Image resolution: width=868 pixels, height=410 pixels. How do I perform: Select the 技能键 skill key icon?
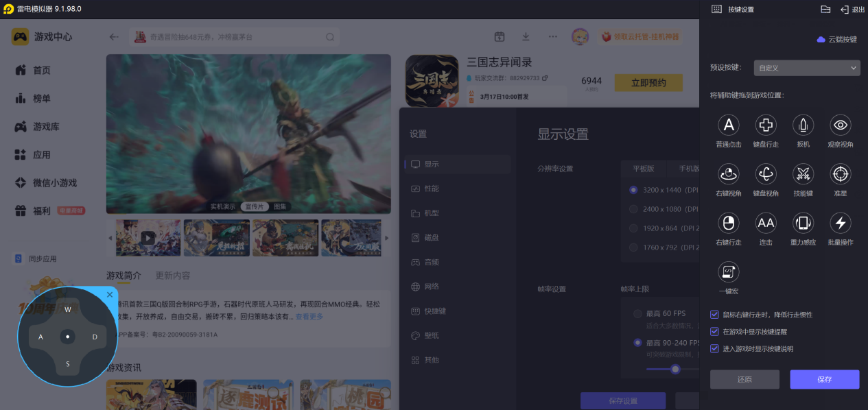[x=803, y=173]
